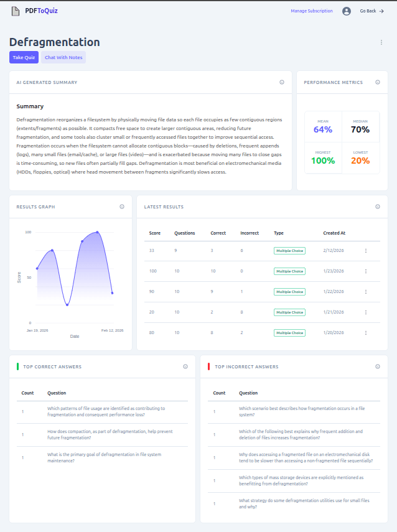Click info icon on Top Correct Answers
Screen dimensions: 397x532
coord(185,366)
